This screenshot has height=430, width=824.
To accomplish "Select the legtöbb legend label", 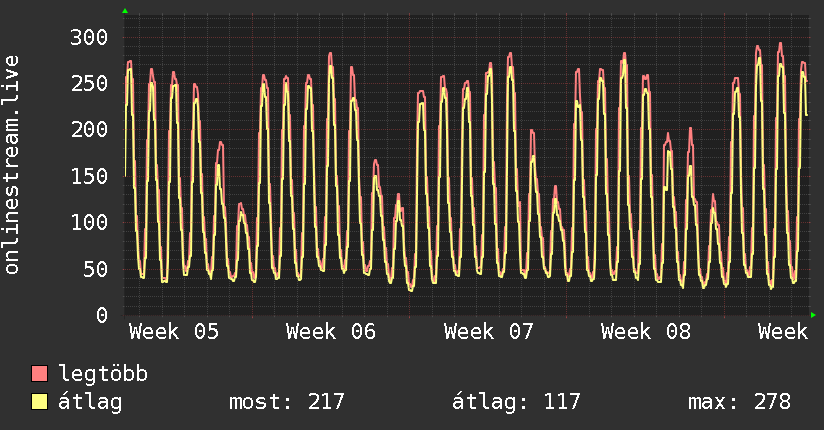I will tap(104, 375).
